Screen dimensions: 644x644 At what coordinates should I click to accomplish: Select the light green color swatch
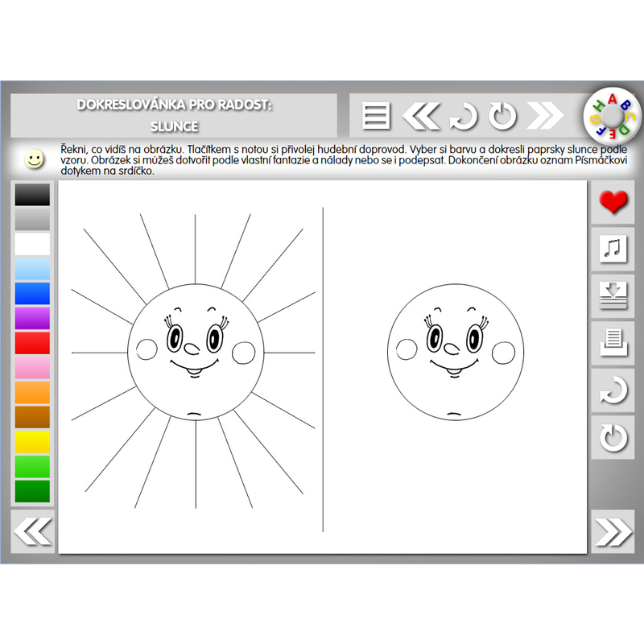[32, 467]
